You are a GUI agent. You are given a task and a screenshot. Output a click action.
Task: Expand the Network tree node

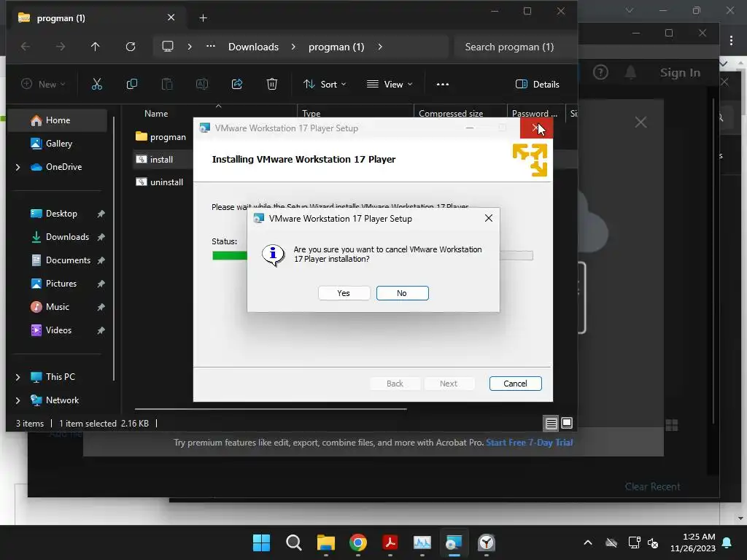[18, 400]
